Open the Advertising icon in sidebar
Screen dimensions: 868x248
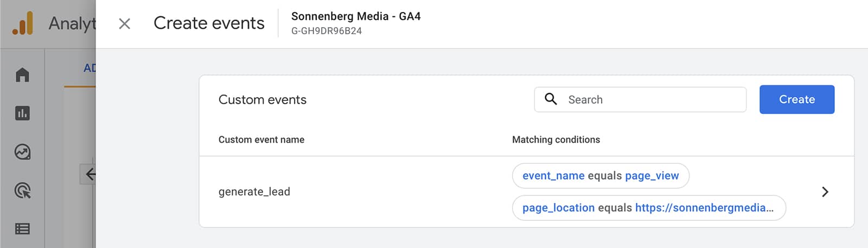[22, 190]
